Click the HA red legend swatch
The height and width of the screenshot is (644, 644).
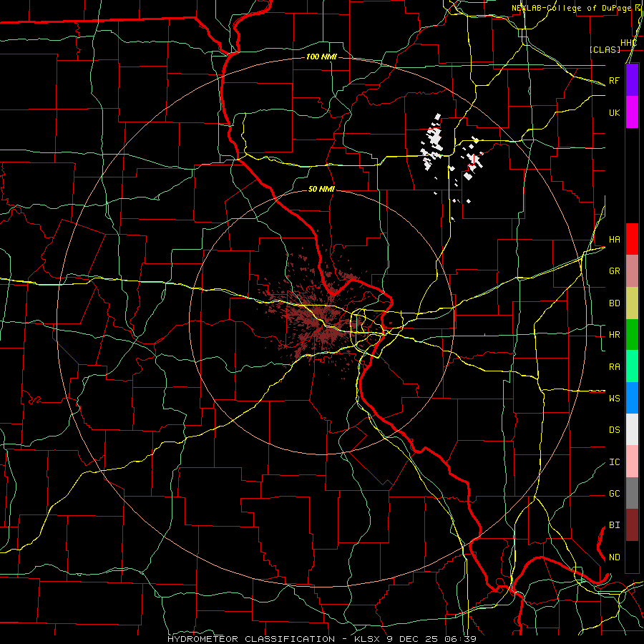tap(632, 239)
